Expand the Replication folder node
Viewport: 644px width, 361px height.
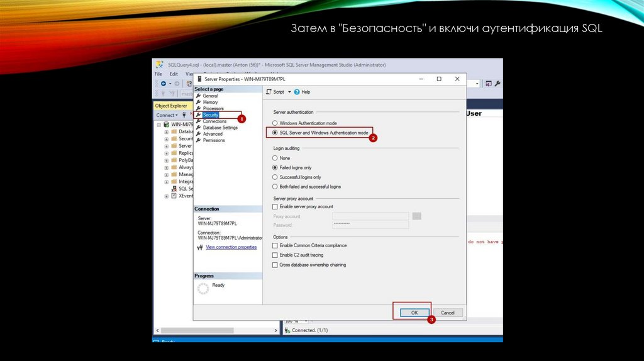[x=166, y=153]
